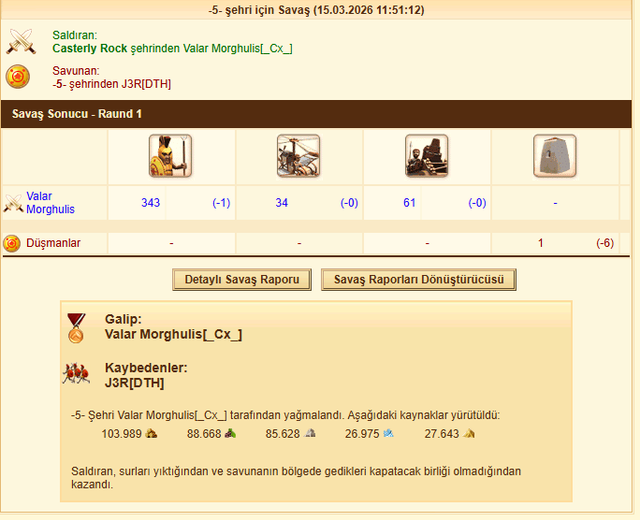Click the winner name Valar Morghulis[_Cx_]

click(x=173, y=334)
